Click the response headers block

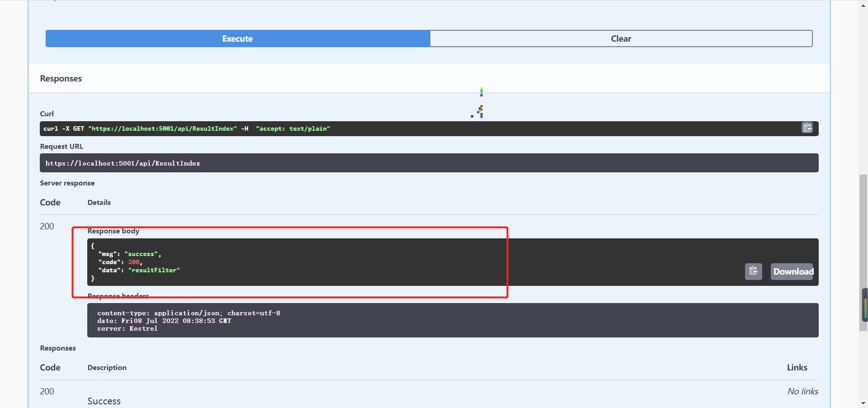tap(452, 320)
